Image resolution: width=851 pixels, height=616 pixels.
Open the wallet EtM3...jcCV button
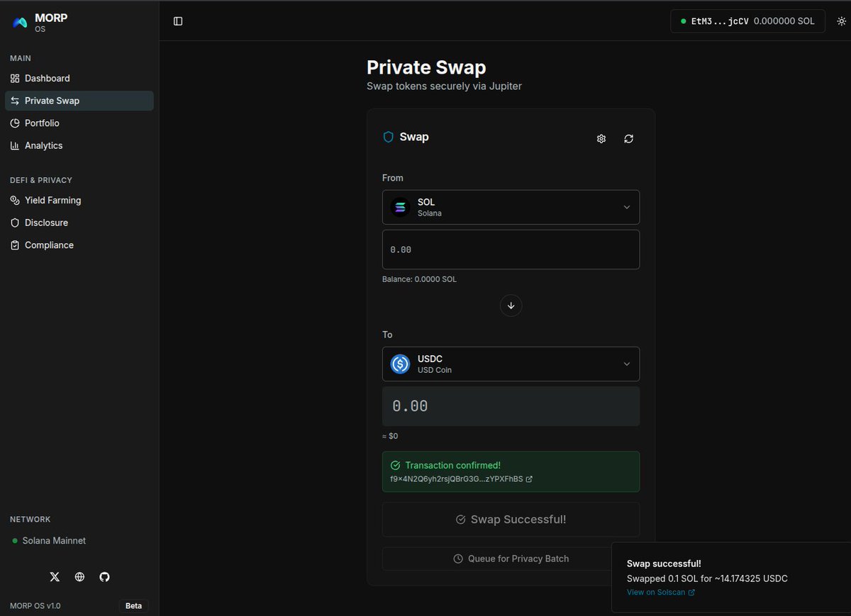(748, 21)
